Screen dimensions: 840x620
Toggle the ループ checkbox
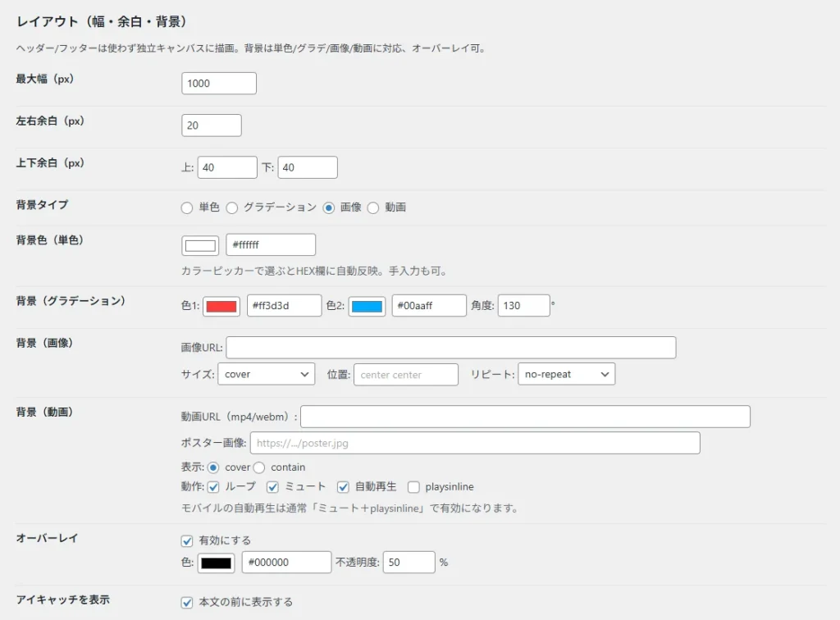[x=214, y=486]
